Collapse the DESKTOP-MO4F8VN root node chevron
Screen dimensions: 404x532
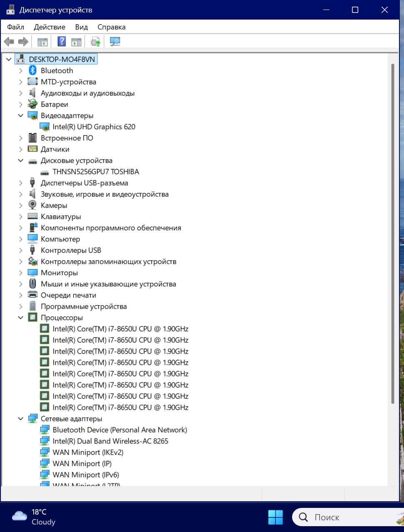[9, 59]
